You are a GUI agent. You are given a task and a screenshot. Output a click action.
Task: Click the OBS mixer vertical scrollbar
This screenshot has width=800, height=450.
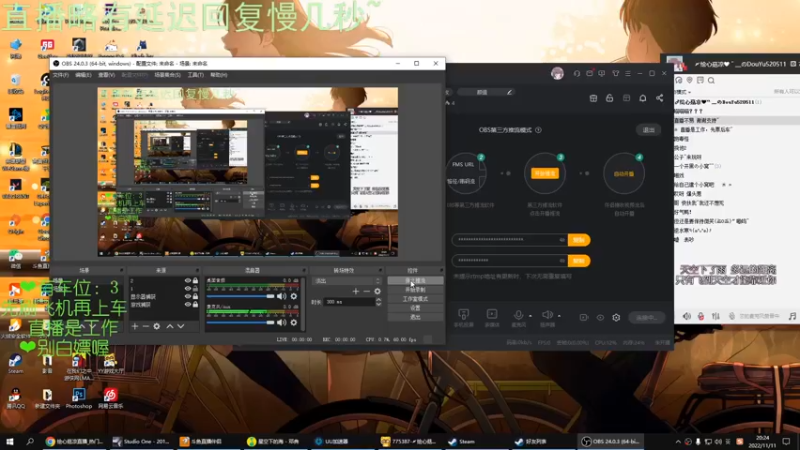pyautogui.click(x=303, y=304)
